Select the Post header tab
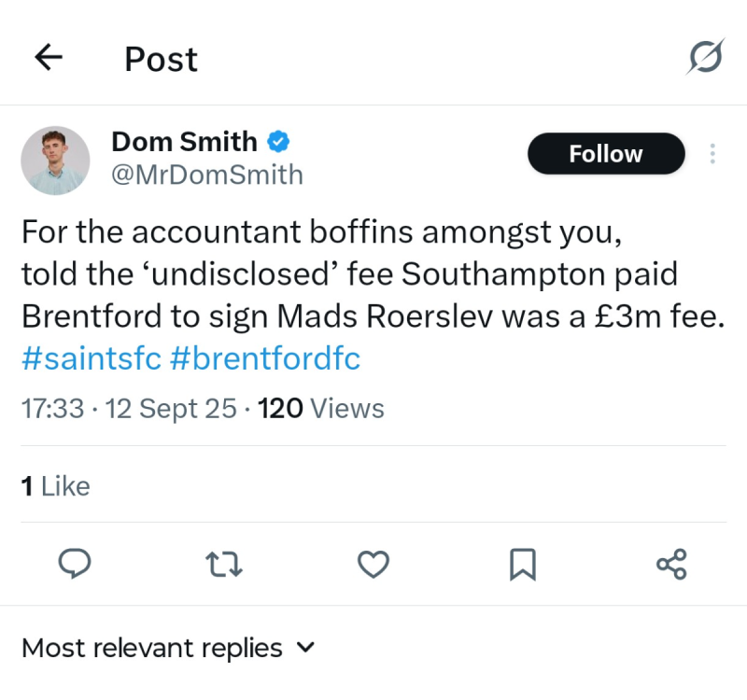 tap(160, 59)
